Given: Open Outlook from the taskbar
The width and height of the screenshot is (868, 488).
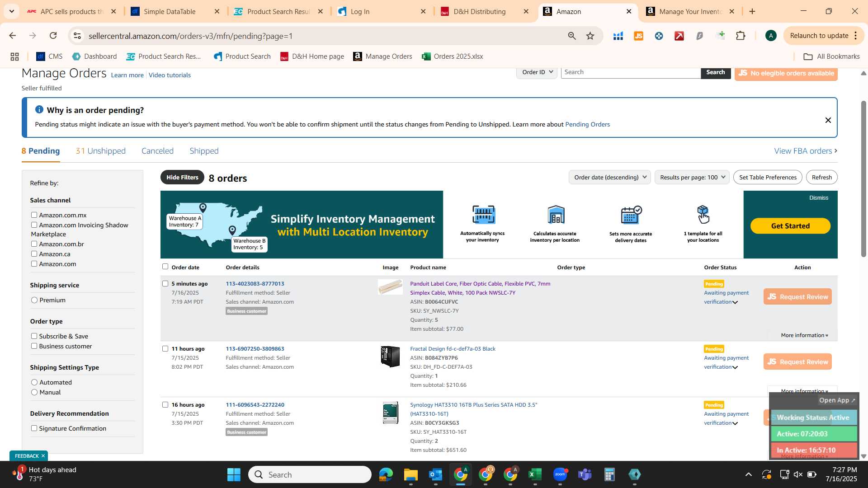Looking at the screenshot, I should [x=435, y=475].
